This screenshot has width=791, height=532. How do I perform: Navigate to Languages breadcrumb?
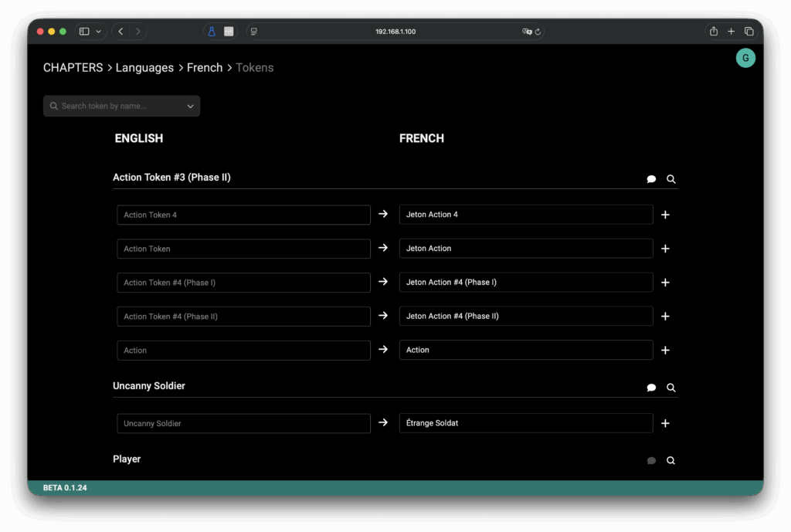pos(144,68)
